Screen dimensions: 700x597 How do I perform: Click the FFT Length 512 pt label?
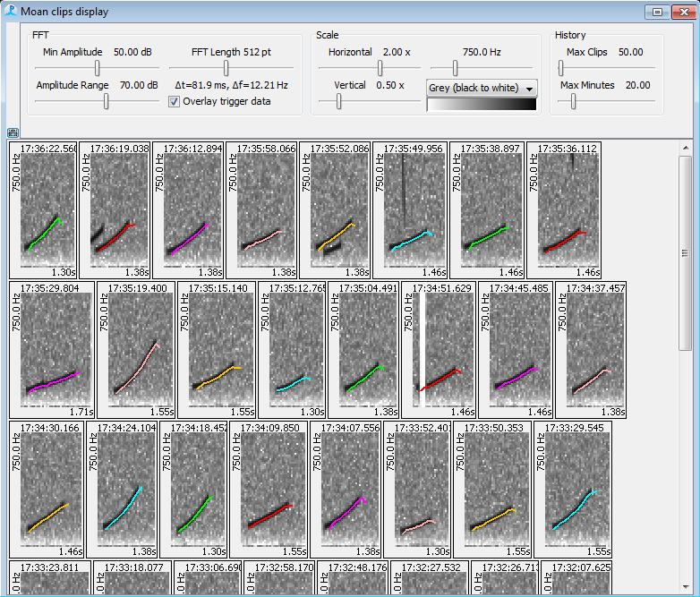[231, 52]
